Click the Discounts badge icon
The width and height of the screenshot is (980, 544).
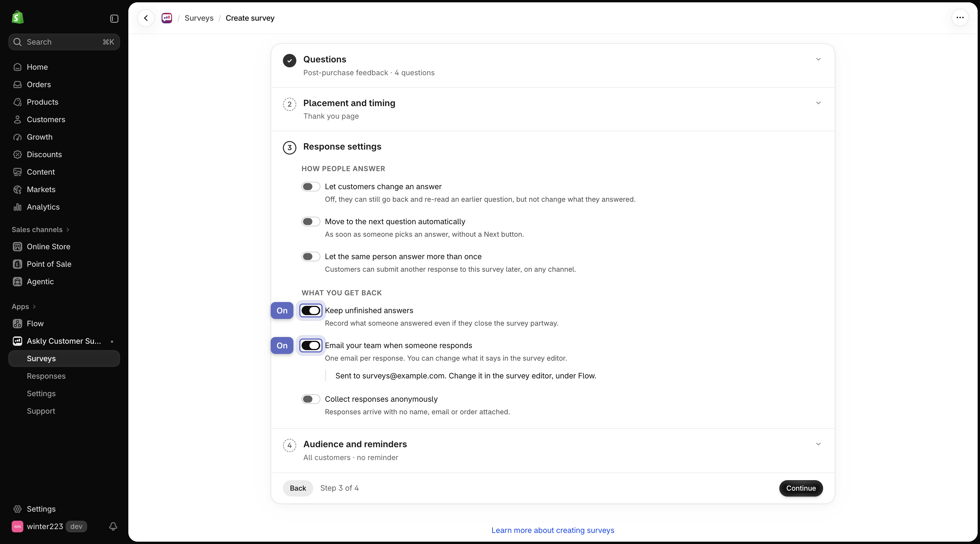coord(17,154)
